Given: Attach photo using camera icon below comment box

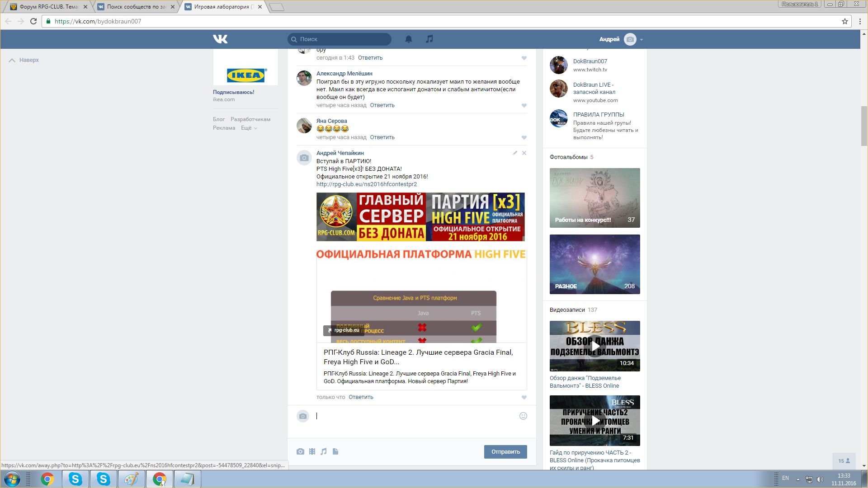Looking at the screenshot, I should coord(300,451).
